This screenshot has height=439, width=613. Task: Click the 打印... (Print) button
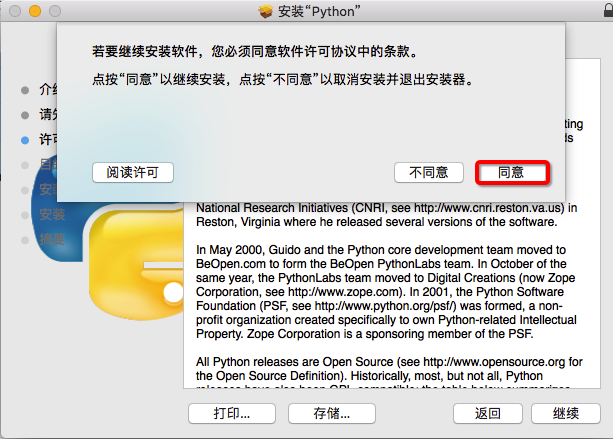[232, 413]
